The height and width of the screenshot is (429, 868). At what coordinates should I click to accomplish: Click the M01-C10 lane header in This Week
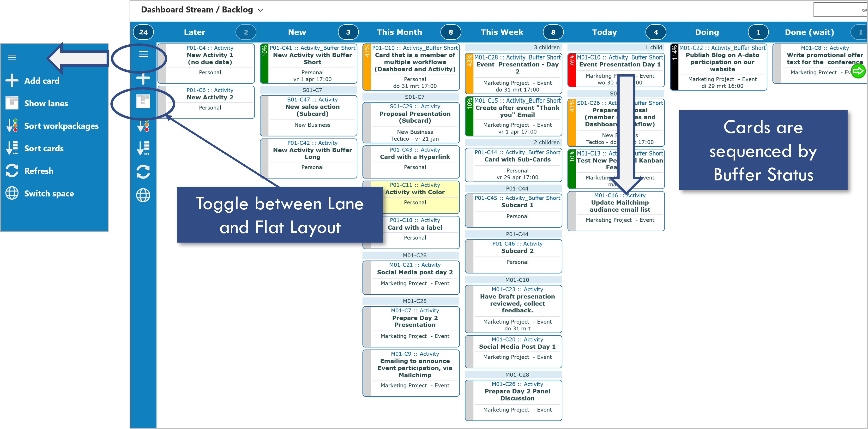tap(513, 280)
